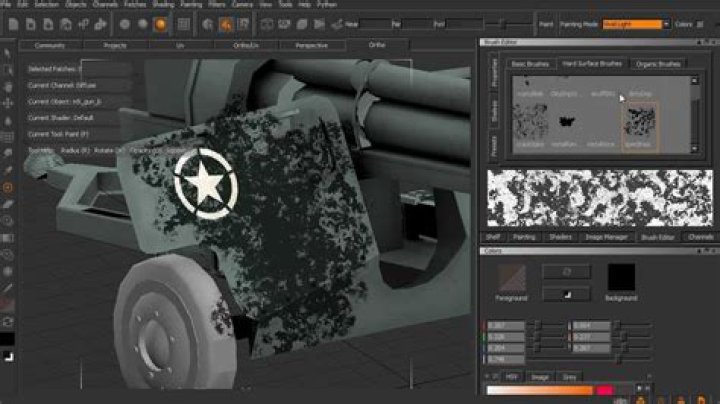This screenshot has height=404, width=720.
Task: Click the New project icon in toolbar
Action: [x=13, y=24]
